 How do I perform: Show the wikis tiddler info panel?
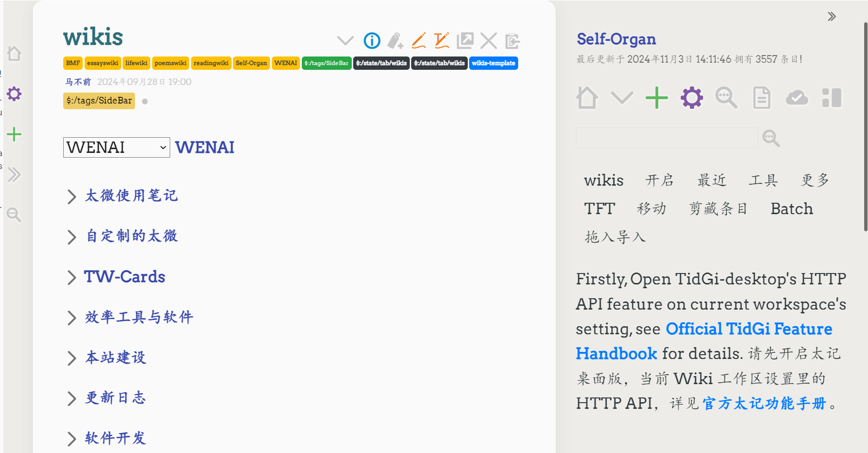[x=372, y=41]
